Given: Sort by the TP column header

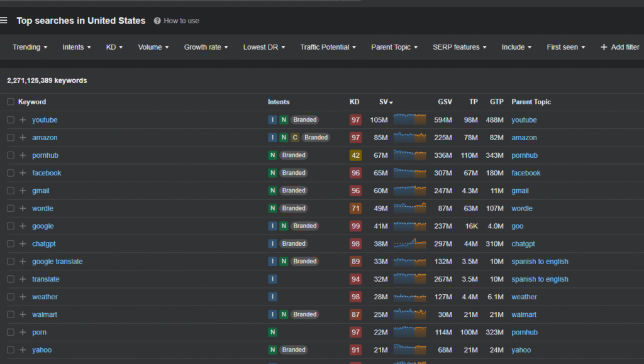Looking at the screenshot, I should [x=474, y=102].
